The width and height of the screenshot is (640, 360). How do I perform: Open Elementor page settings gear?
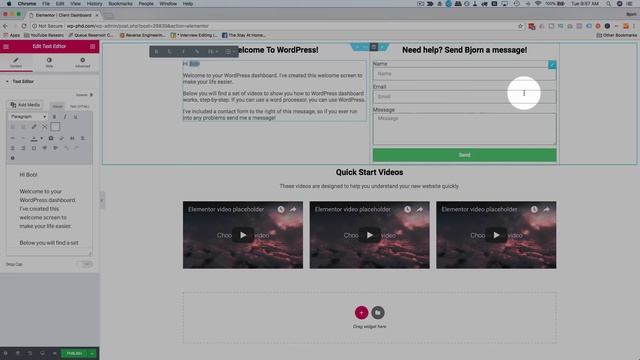click(6, 353)
